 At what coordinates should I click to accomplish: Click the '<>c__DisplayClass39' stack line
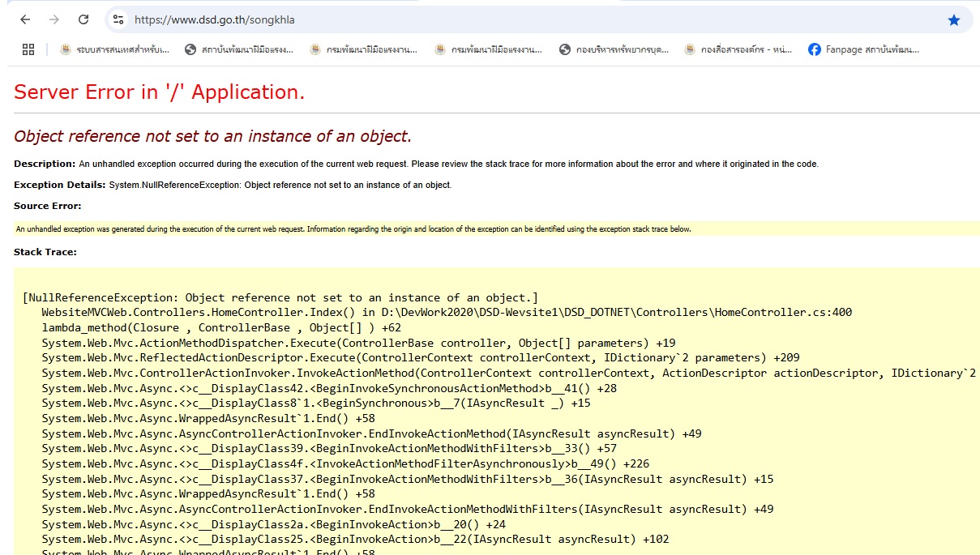(x=329, y=448)
